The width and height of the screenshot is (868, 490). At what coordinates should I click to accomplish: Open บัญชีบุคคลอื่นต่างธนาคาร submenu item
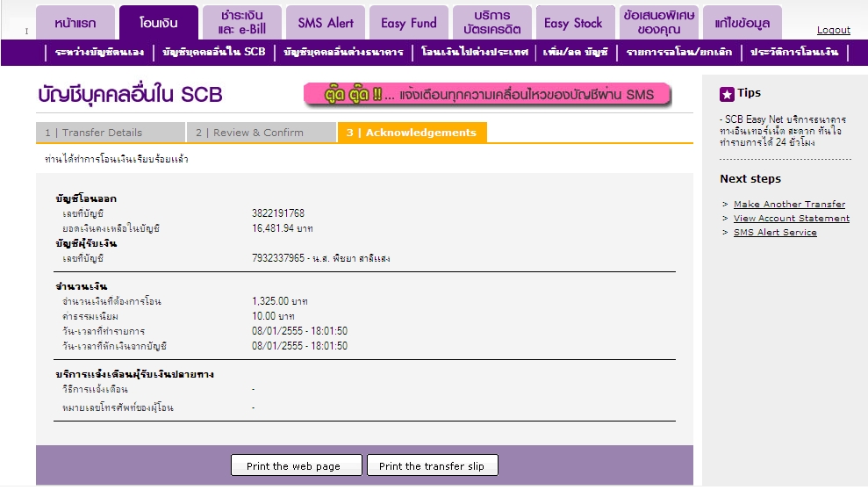pos(343,52)
